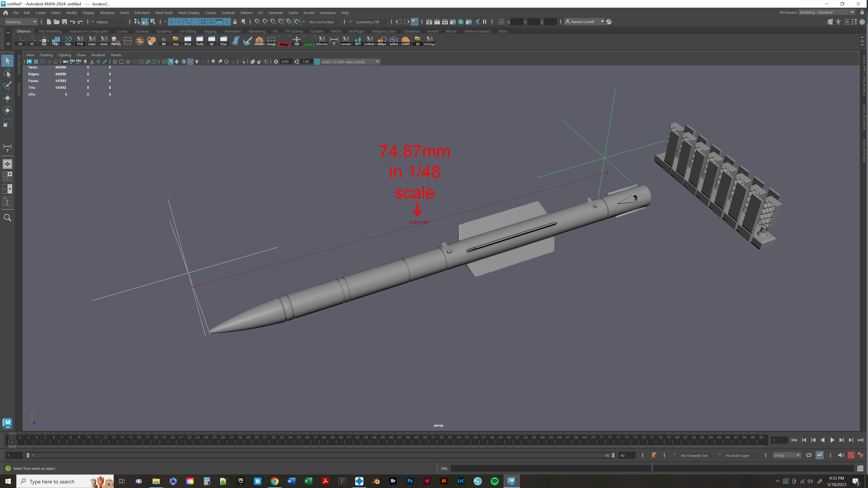Expand the Modeling menu set dropdown
The image size is (868, 488).
click(x=21, y=22)
